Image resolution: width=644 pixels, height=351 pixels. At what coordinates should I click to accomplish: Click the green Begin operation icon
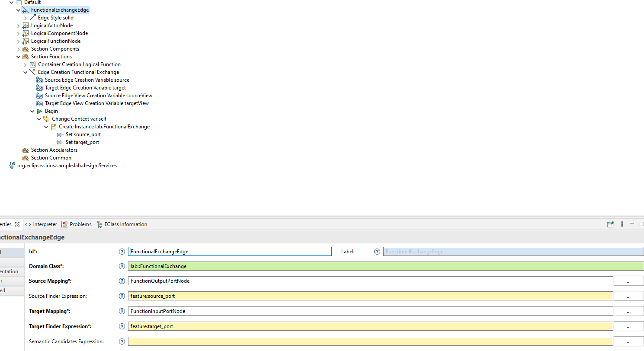tap(40, 111)
